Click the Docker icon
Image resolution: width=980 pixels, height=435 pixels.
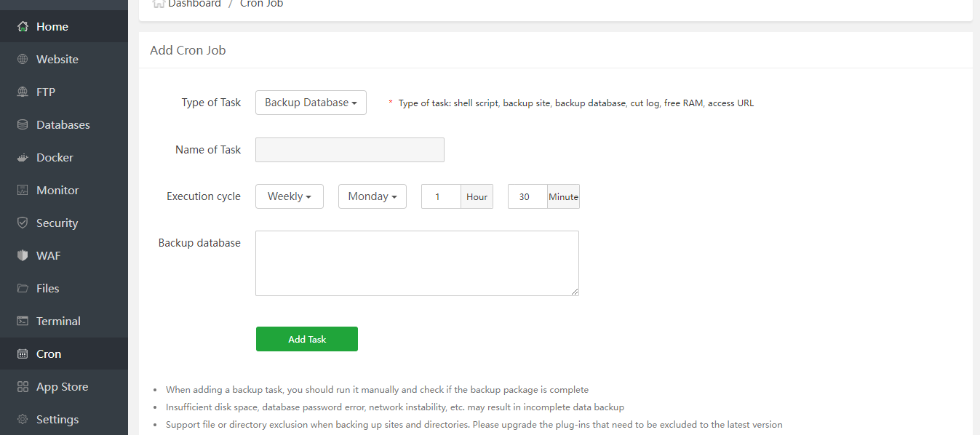pos(23,157)
